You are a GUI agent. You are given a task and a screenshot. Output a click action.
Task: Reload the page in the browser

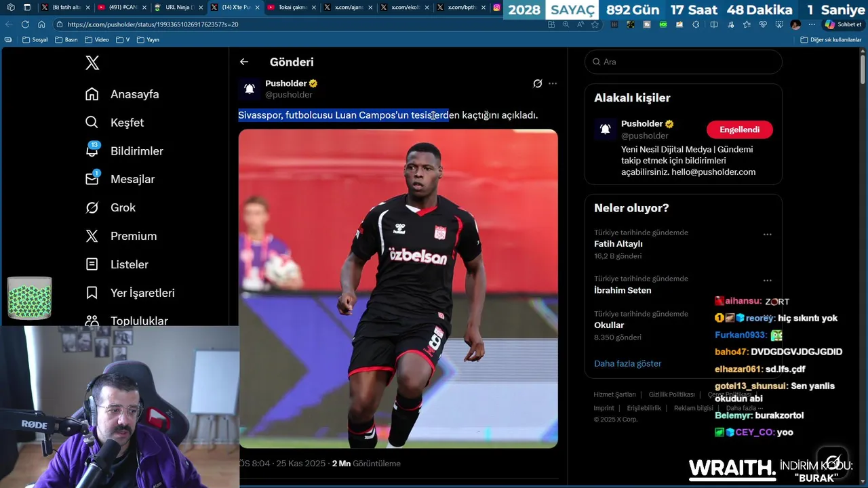pos(25,24)
